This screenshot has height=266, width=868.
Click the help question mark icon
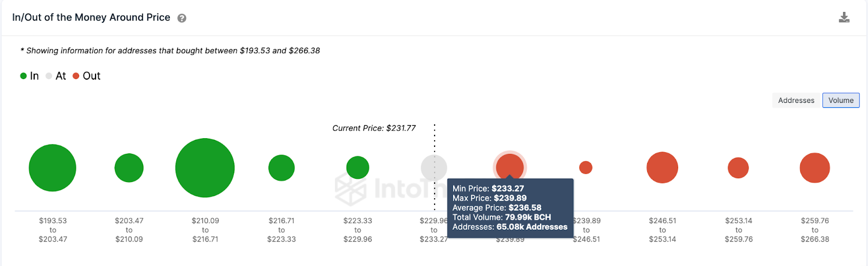coord(182,18)
